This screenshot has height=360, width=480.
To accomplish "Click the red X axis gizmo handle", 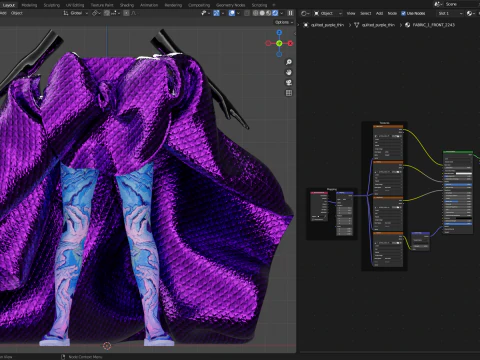I will click(x=290, y=43).
